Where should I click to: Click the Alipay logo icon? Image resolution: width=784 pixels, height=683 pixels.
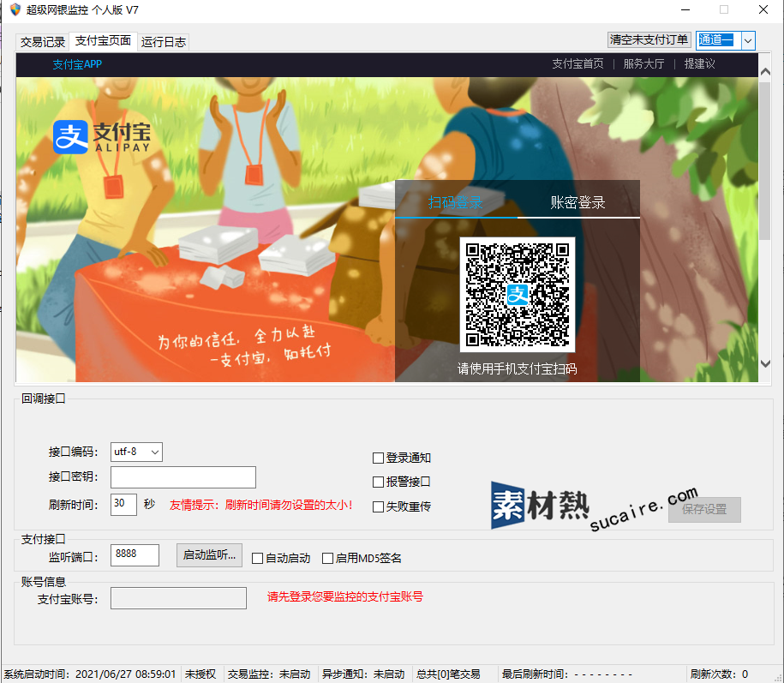pos(70,136)
